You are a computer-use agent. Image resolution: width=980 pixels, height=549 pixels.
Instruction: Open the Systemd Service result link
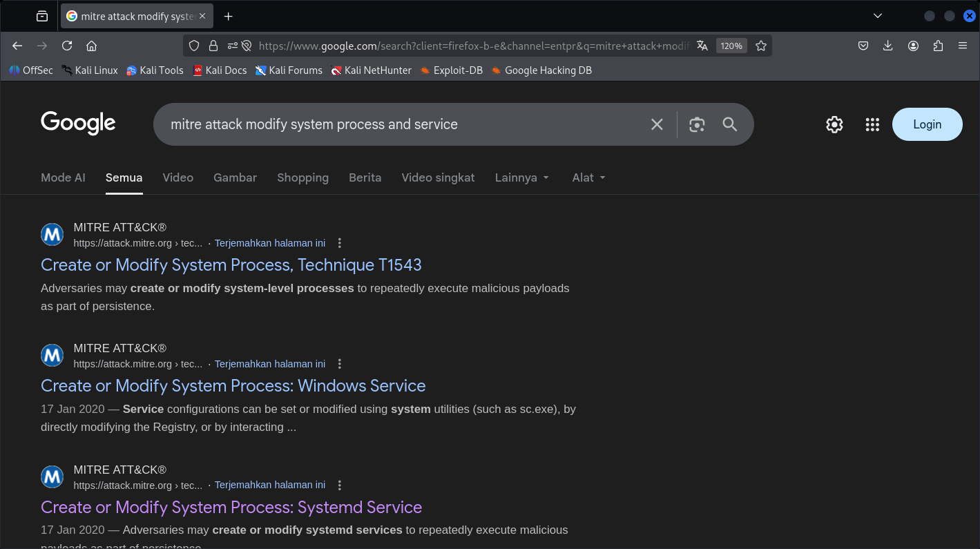231,508
